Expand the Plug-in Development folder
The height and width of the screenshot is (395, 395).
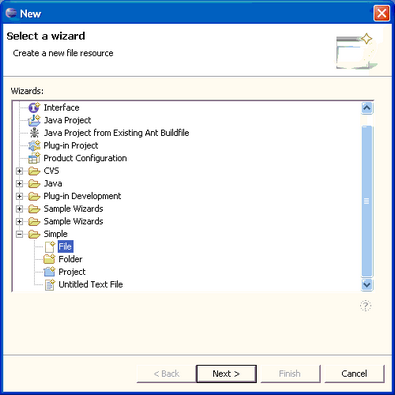19,196
